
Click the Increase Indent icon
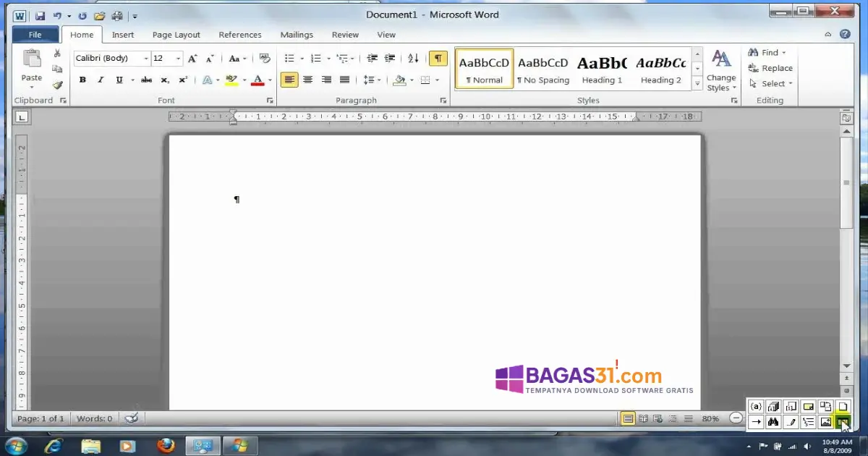point(390,59)
